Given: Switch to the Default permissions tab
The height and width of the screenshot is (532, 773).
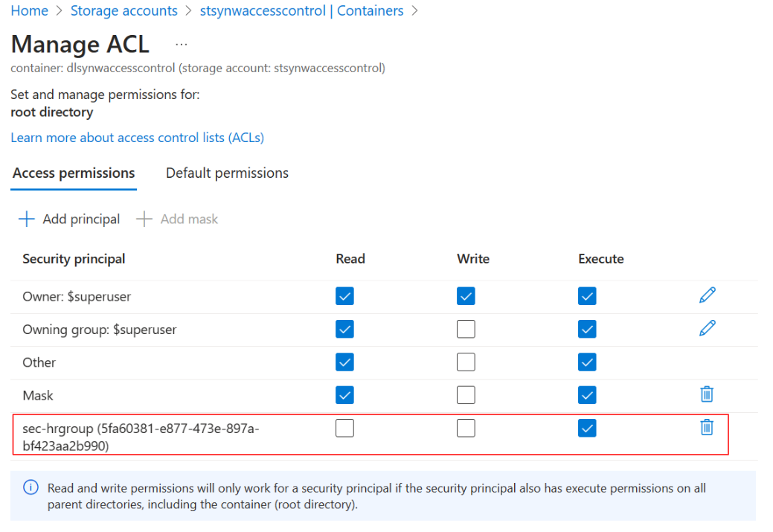Looking at the screenshot, I should tap(227, 173).
